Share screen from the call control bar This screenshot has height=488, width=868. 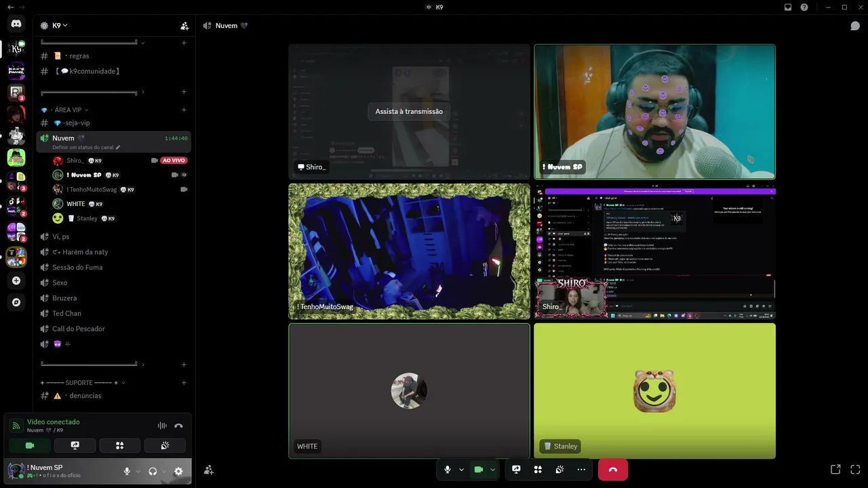pos(516,469)
